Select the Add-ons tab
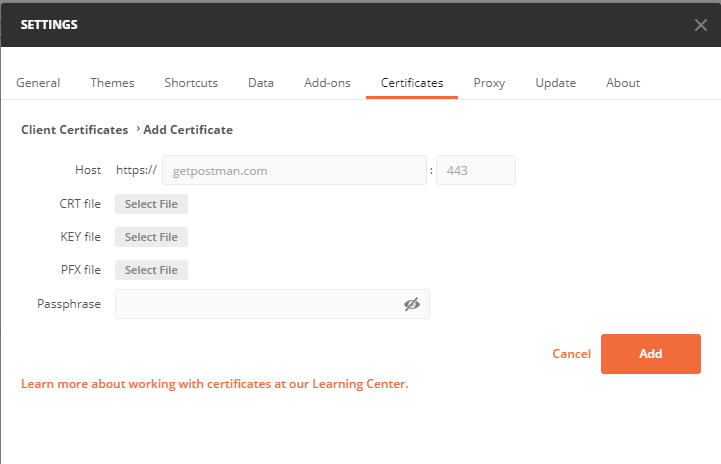The image size is (721, 464). click(327, 83)
